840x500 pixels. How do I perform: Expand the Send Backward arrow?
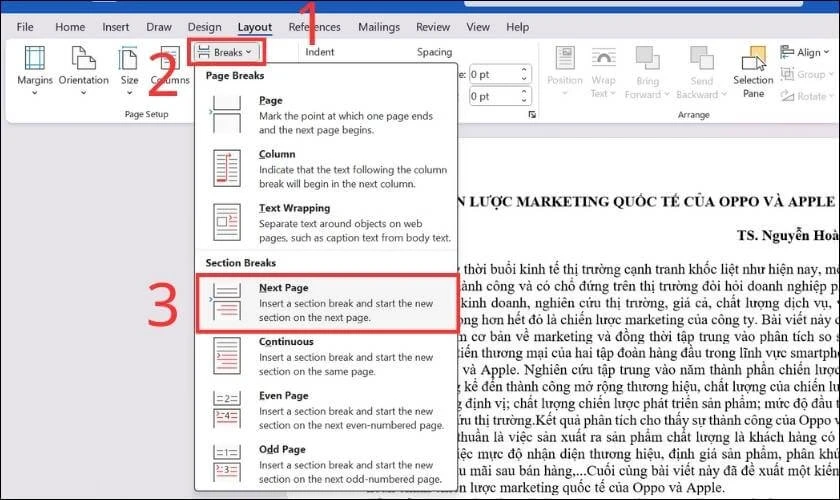(x=724, y=94)
